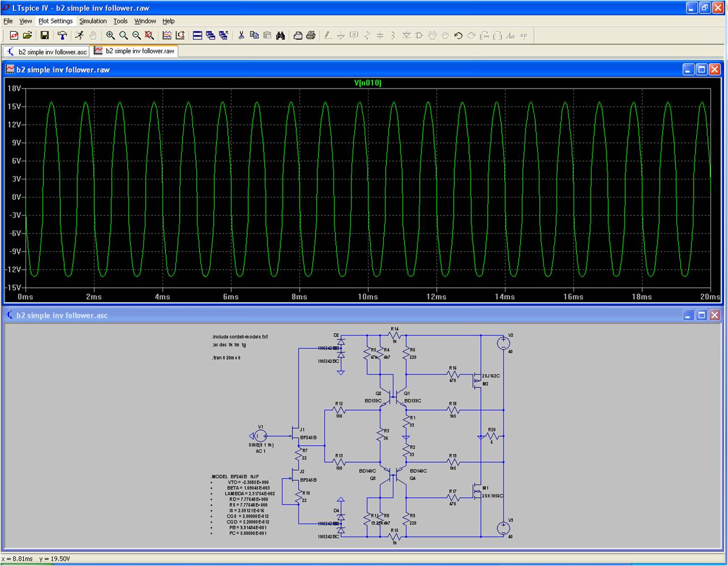Image resolution: width=728 pixels, height=566 pixels.
Task: Select the Capacitor placement tool
Action: pos(380,35)
